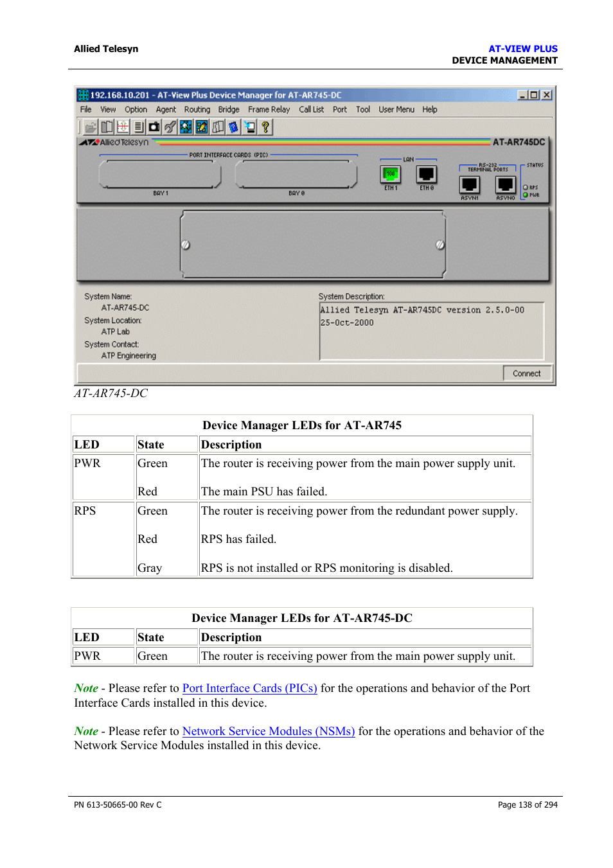Screen dimensions: 613x868
Task: Open the Call List menu
Action: 312,110
